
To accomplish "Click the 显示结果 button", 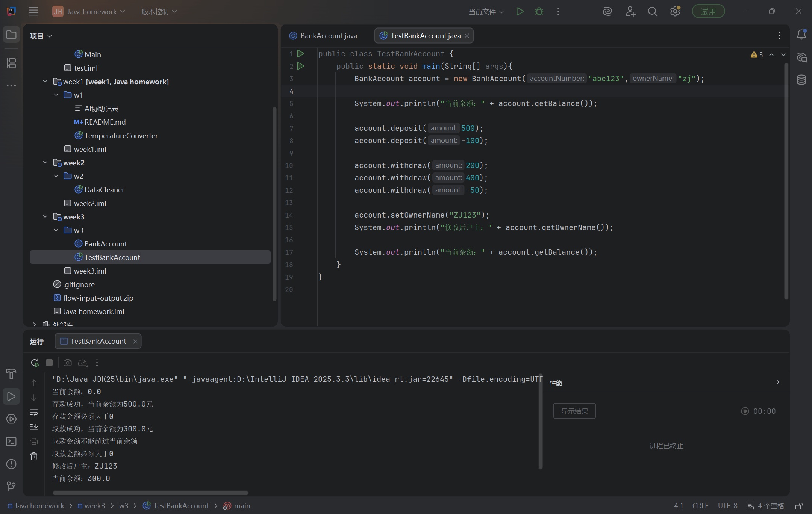I will pos(574,411).
